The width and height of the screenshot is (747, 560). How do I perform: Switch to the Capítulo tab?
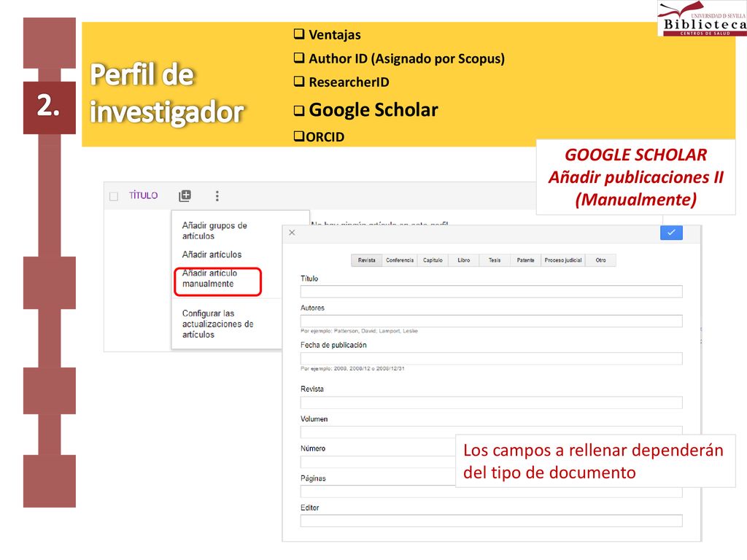point(433,260)
